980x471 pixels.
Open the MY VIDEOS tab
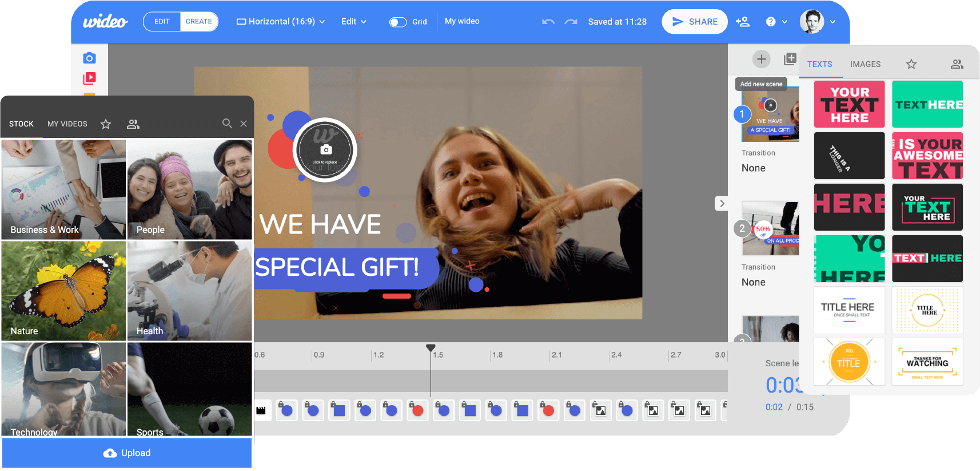(67, 124)
